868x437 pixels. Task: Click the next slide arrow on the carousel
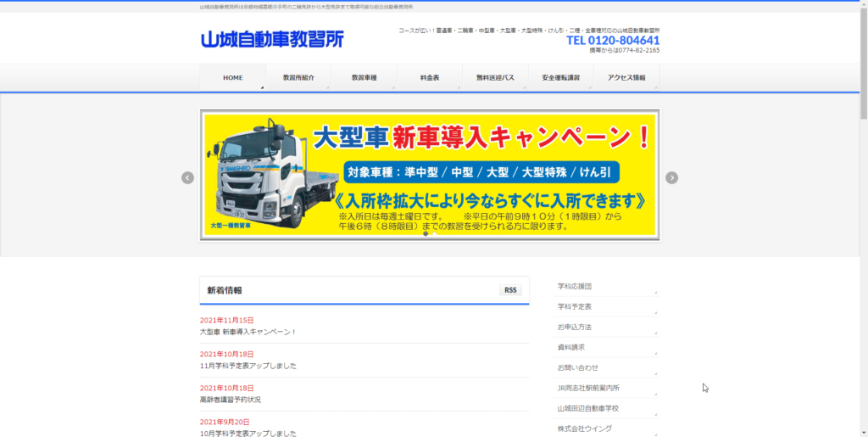click(x=671, y=178)
